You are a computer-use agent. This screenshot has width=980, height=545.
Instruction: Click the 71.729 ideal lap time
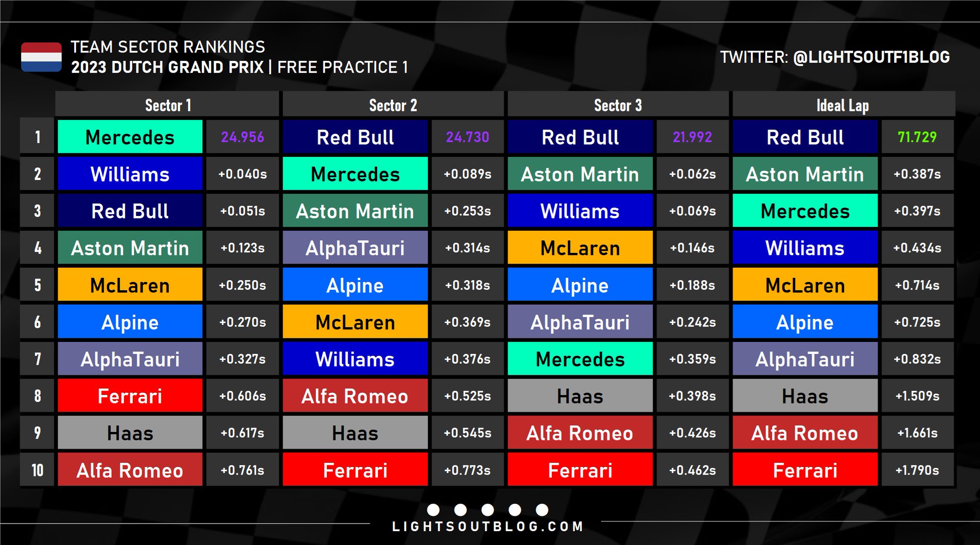coord(917,137)
